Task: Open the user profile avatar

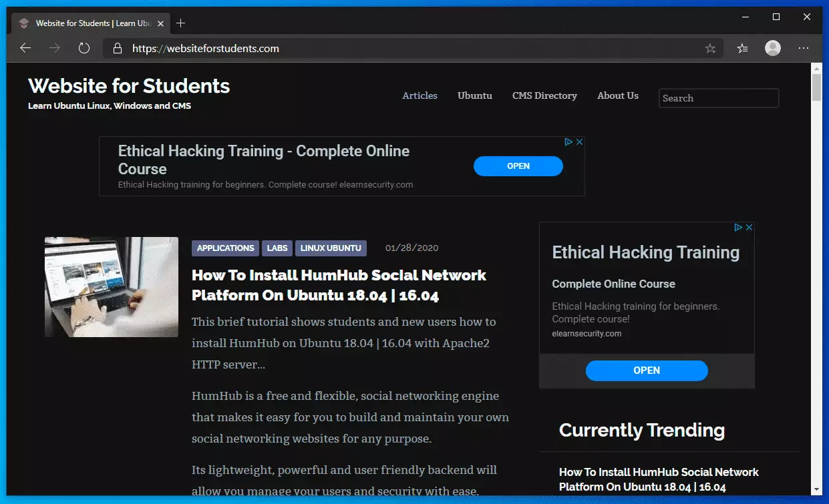Action: [x=773, y=48]
